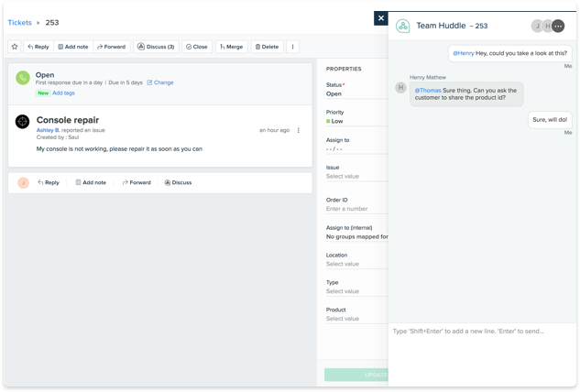580x392 pixels.
Task: Open the Priority dropdown showing Low
Action: coord(356,121)
